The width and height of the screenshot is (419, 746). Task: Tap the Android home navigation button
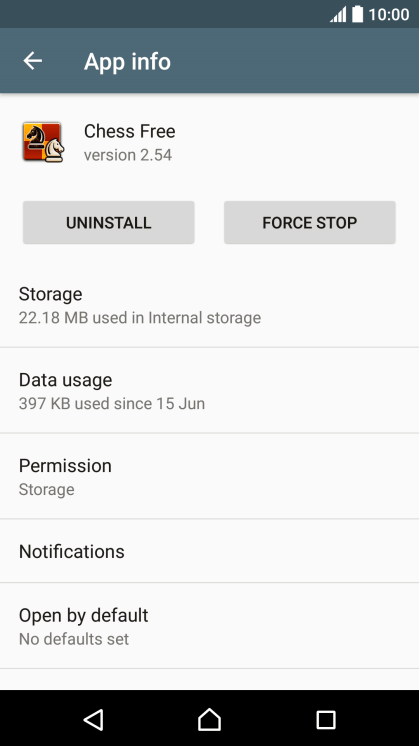point(209,719)
